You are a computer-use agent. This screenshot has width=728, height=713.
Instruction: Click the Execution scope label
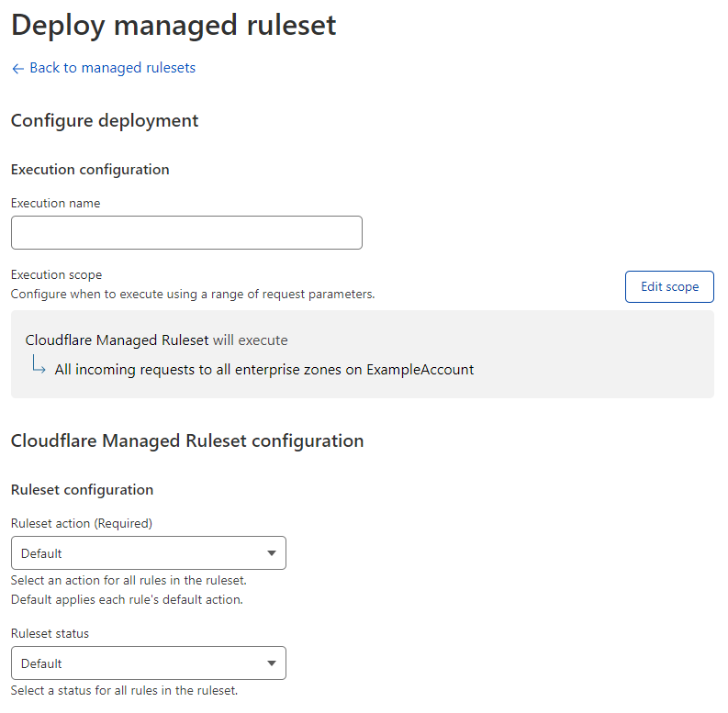(x=56, y=274)
